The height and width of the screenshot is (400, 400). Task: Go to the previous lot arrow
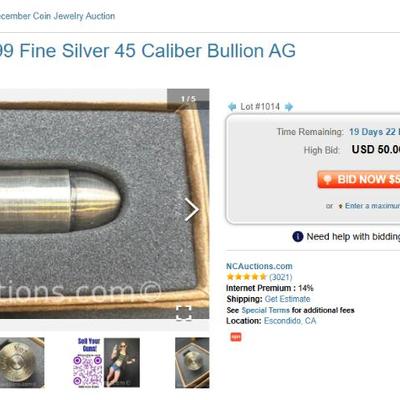click(232, 107)
